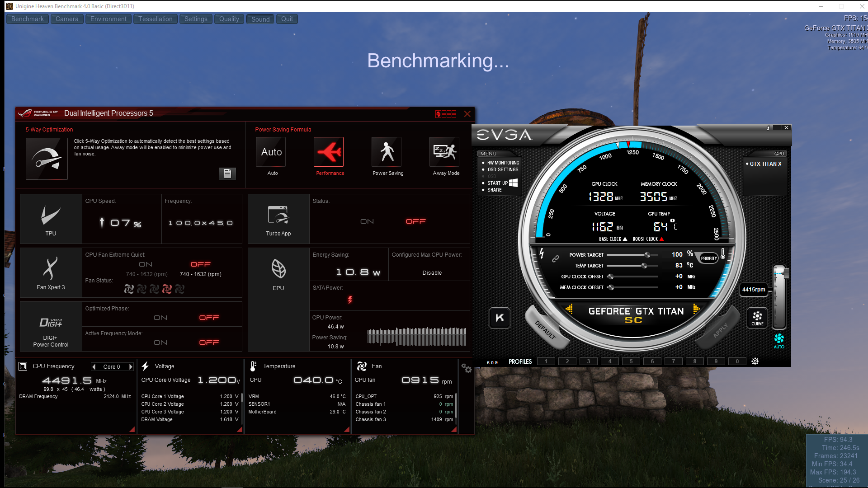Image resolution: width=868 pixels, height=488 pixels.
Task: Turn CPU Fan Extreme Quiet OFF
Action: (x=201, y=264)
